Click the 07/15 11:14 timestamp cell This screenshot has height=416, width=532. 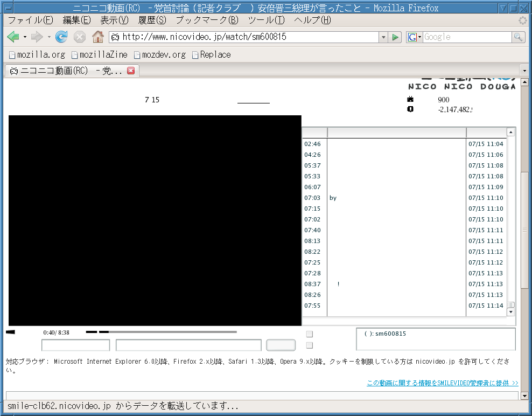[486, 306]
